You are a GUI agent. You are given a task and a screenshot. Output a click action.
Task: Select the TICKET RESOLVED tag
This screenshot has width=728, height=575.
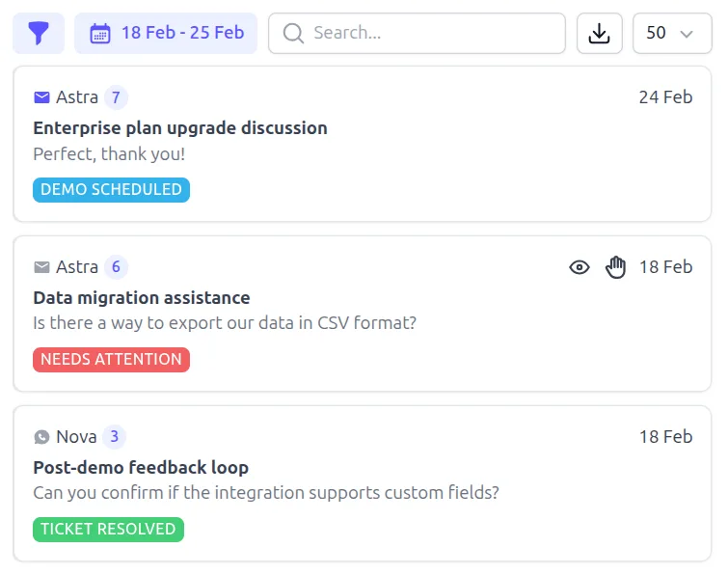tap(108, 530)
